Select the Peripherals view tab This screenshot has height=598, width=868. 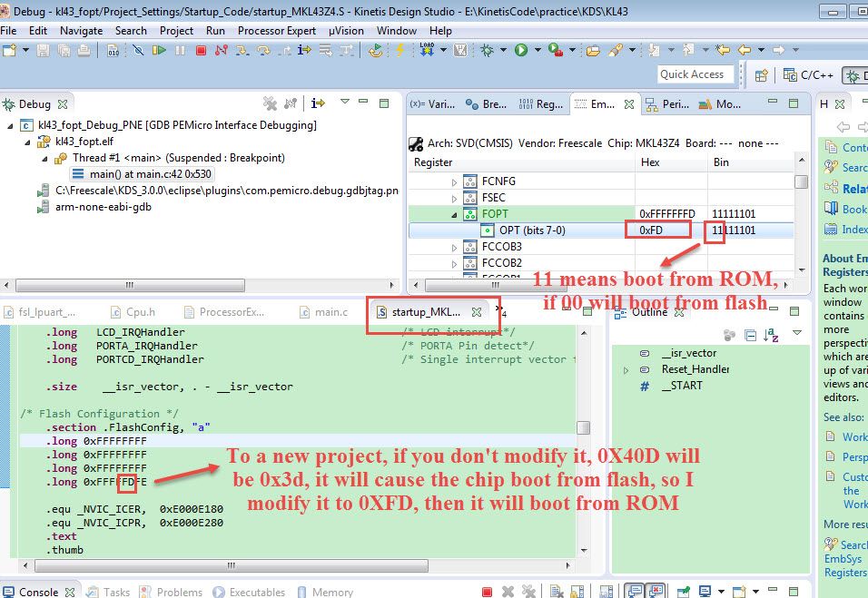667,104
